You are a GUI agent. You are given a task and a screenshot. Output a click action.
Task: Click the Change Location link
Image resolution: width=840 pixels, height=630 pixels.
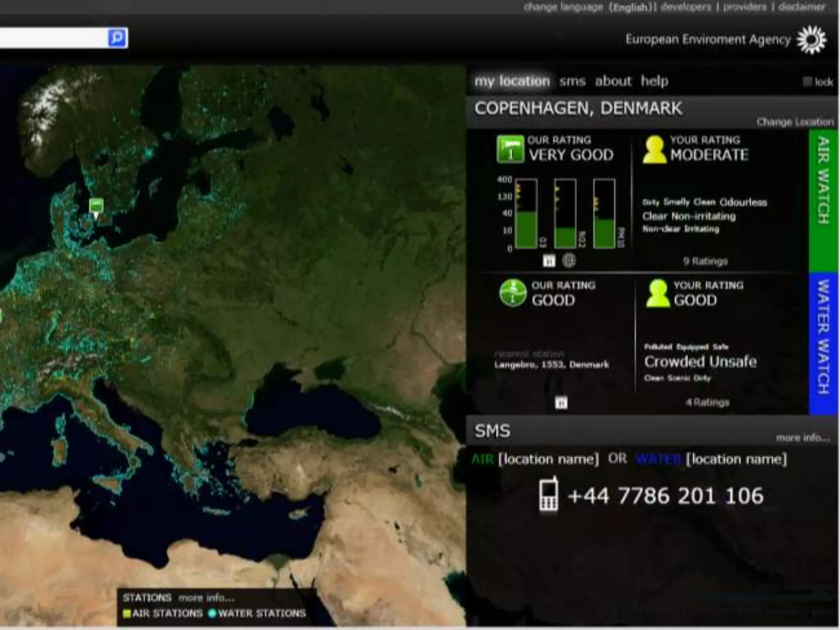(794, 122)
